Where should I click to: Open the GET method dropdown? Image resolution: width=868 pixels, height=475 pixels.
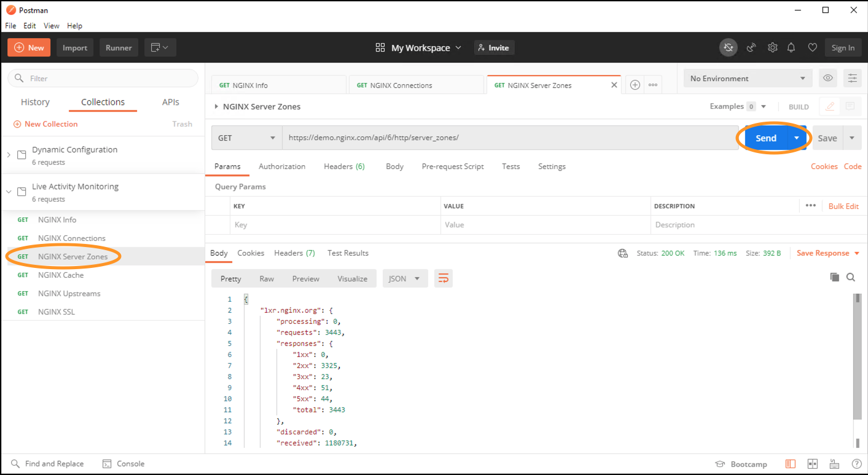coord(247,138)
